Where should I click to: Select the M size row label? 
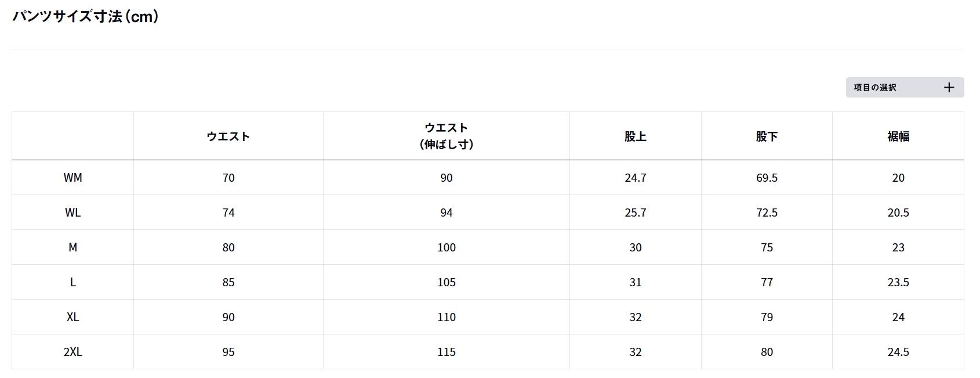tap(72, 247)
